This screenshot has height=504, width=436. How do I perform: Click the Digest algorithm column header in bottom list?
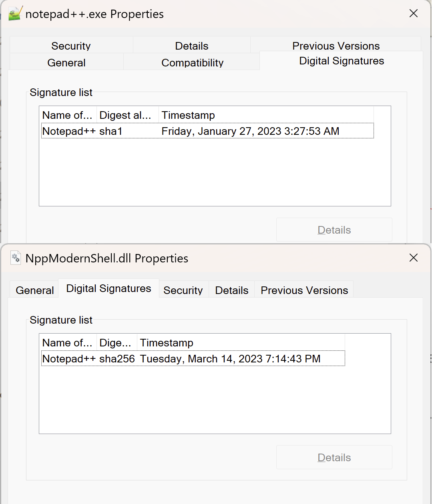(116, 342)
